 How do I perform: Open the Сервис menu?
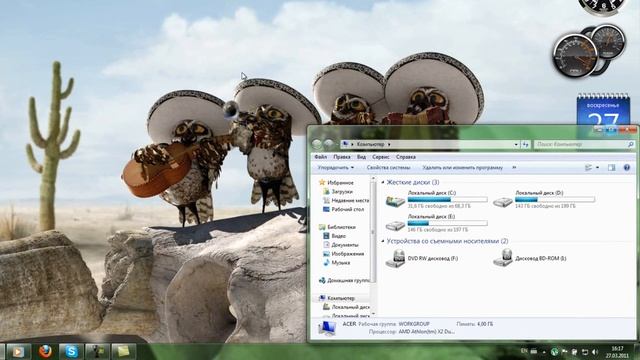click(380, 157)
